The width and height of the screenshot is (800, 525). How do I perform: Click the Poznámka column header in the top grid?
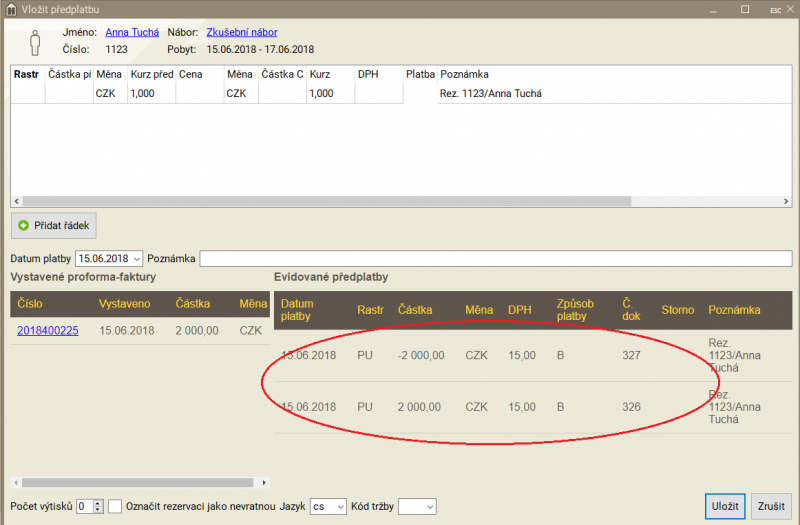pyautogui.click(x=464, y=74)
